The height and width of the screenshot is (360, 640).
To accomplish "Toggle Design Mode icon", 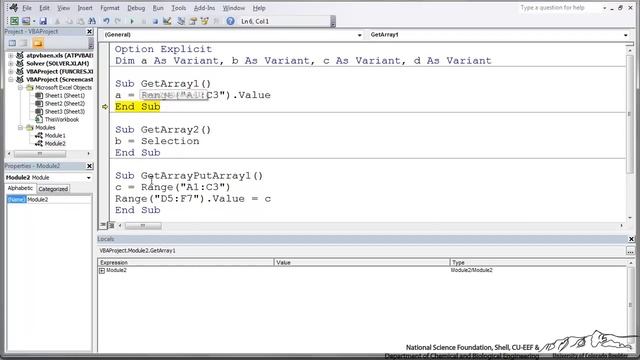I will [167, 21].
